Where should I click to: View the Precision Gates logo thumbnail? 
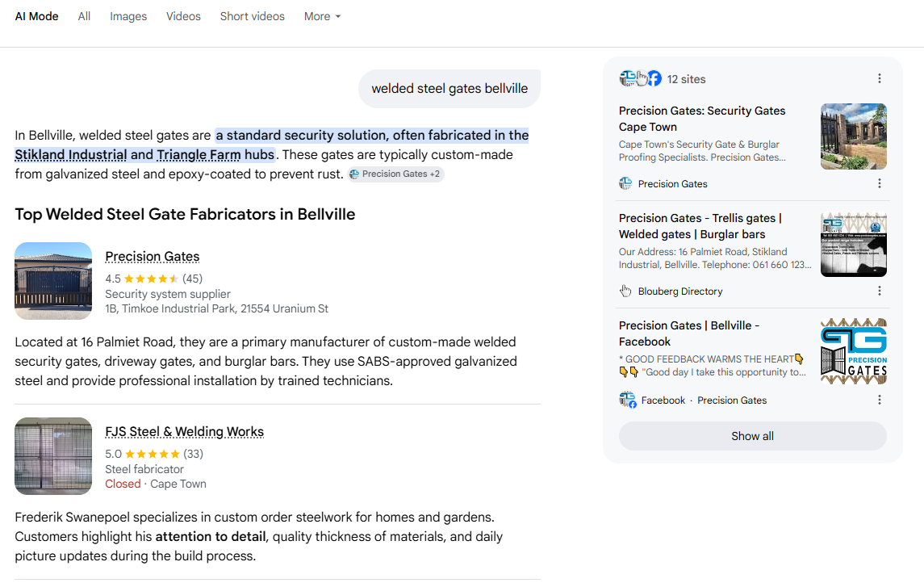click(853, 351)
